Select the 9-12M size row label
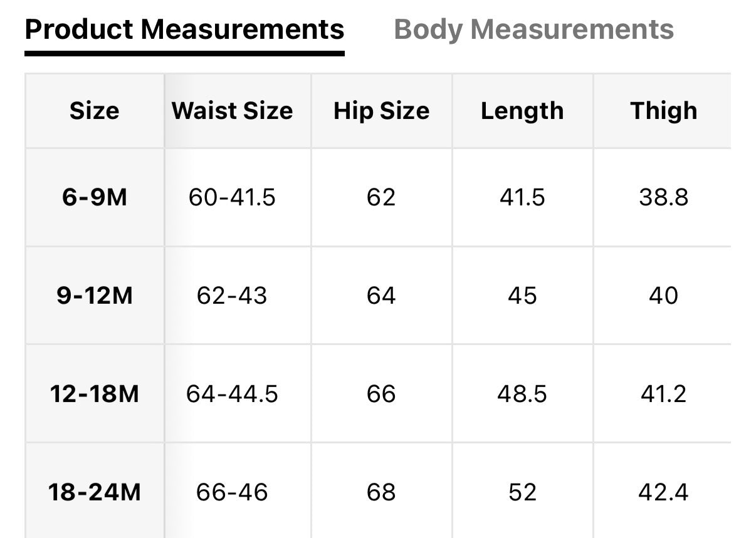 (94, 295)
